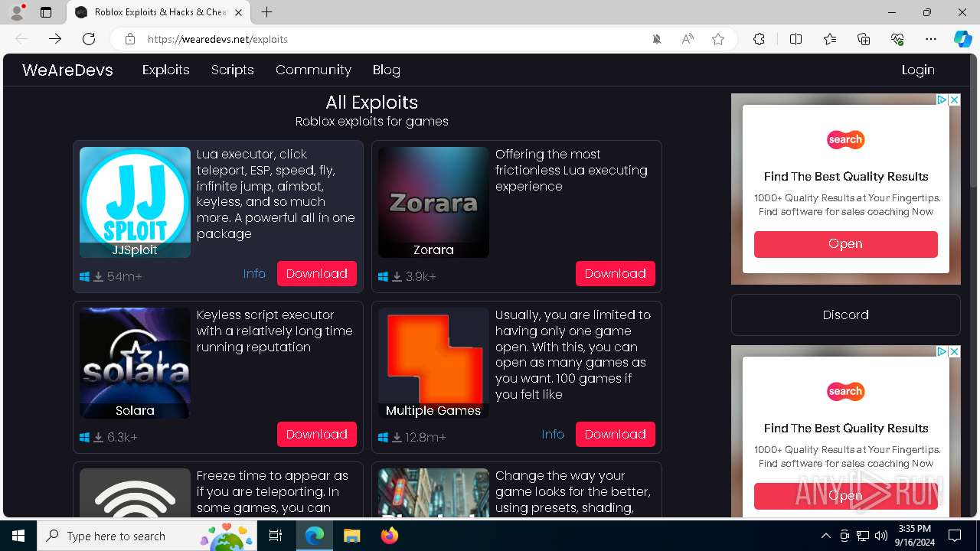Download the Zorara executor
This screenshot has height=551, width=980.
coord(615,273)
